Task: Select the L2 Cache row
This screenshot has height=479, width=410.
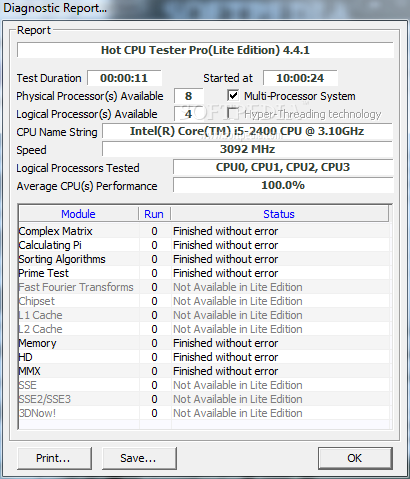Action: [204, 329]
